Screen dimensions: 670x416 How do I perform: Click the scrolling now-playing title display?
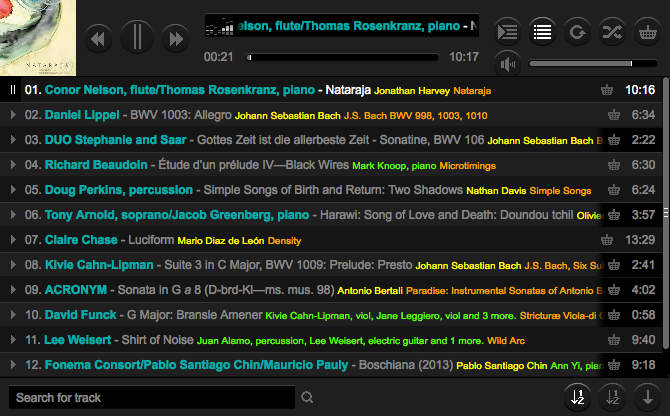[x=341, y=26]
